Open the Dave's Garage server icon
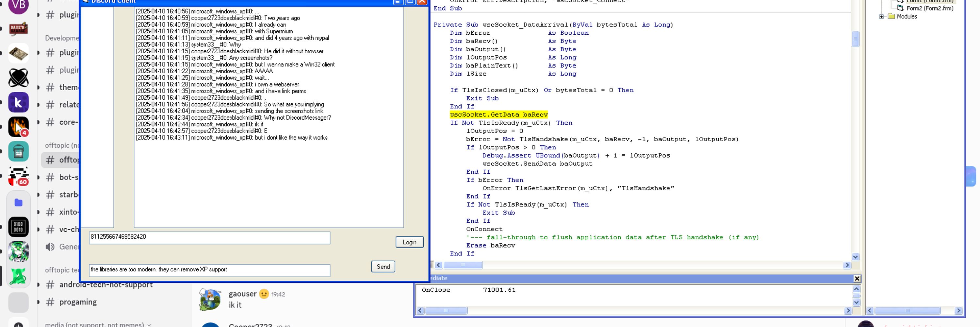The image size is (980, 327). click(18, 28)
